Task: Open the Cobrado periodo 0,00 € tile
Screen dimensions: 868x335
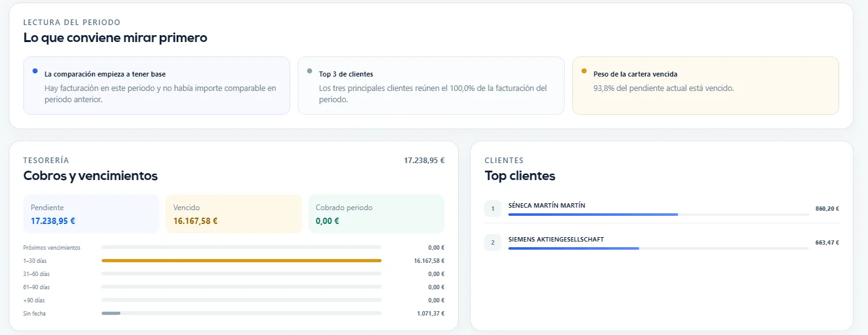Action: point(376,214)
